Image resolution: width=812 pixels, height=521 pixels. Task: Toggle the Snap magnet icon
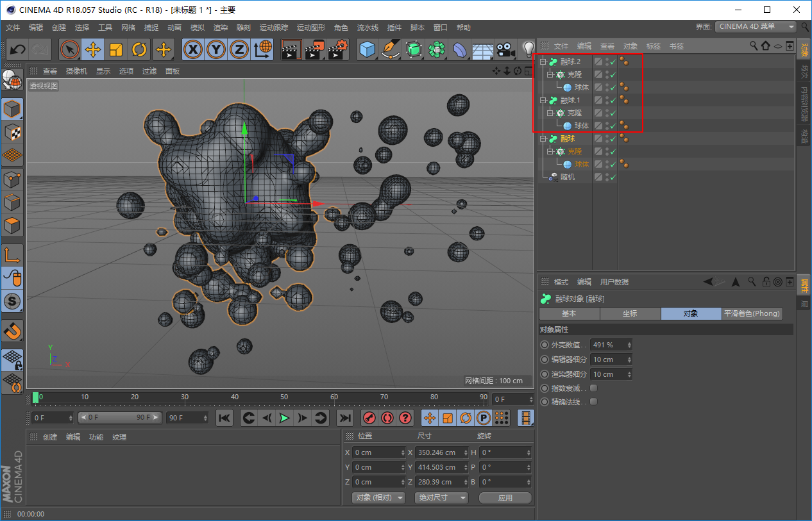(x=12, y=331)
